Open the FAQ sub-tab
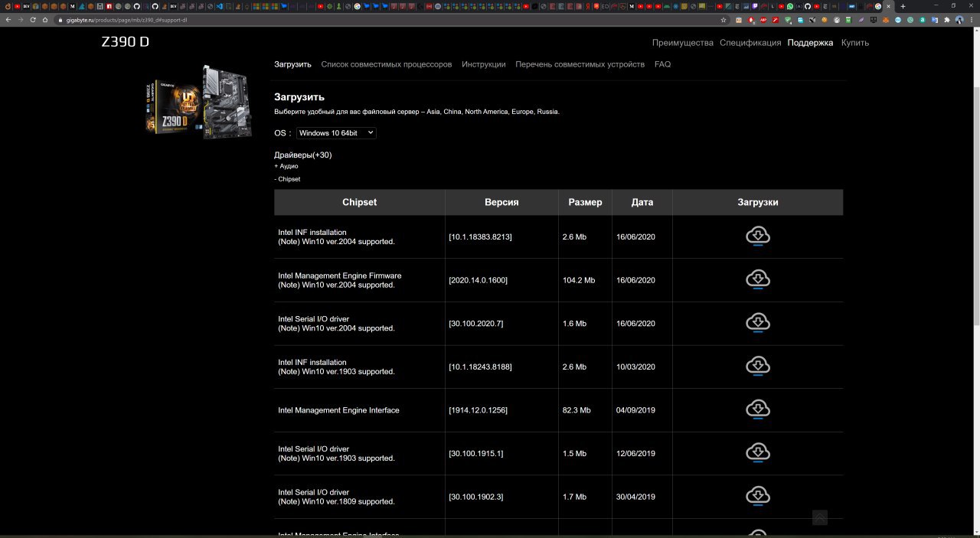Viewport: 980px width, 538px height. point(662,64)
